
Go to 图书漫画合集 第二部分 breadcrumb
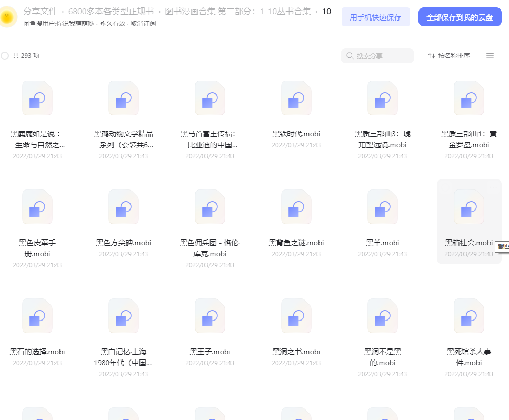point(237,12)
